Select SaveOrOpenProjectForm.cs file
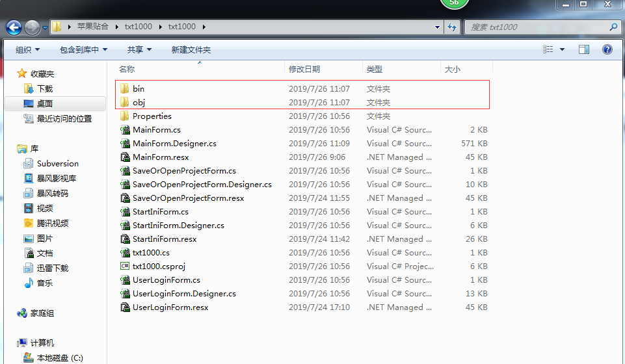 [x=184, y=171]
